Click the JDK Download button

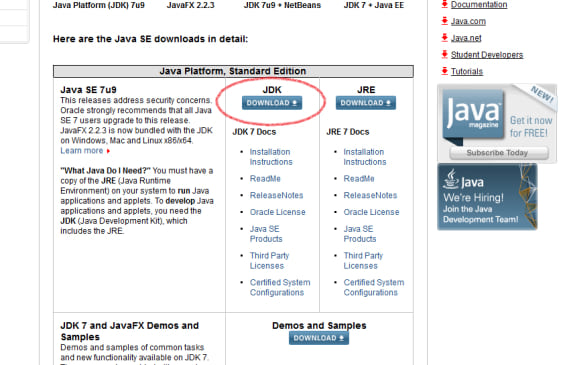coord(272,103)
